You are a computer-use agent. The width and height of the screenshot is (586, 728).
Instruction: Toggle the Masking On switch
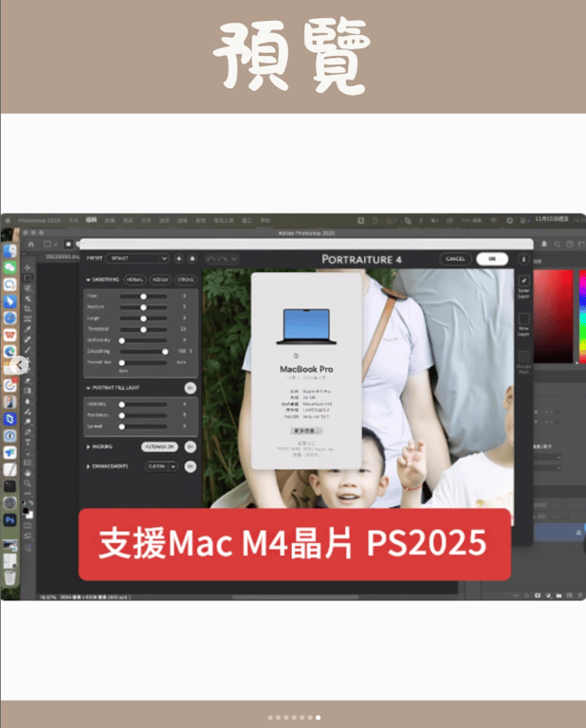(190, 446)
